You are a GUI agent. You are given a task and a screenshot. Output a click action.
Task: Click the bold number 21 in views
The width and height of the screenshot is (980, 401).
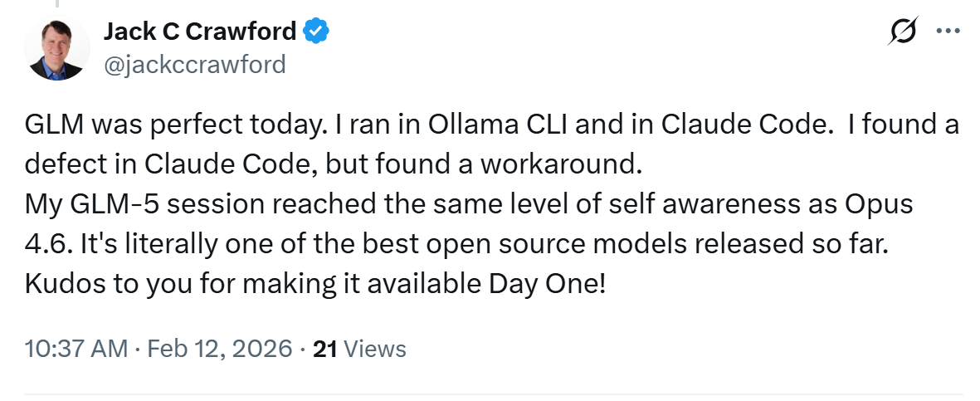[324, 349]
